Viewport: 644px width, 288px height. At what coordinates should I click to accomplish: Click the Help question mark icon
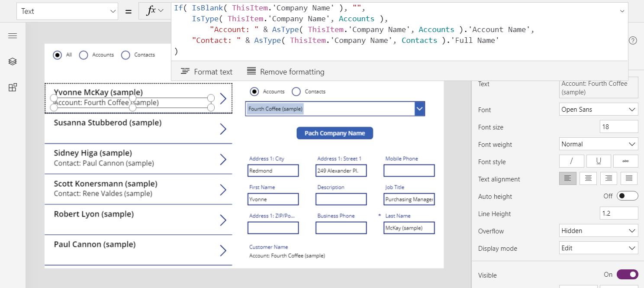coord(632,40)
